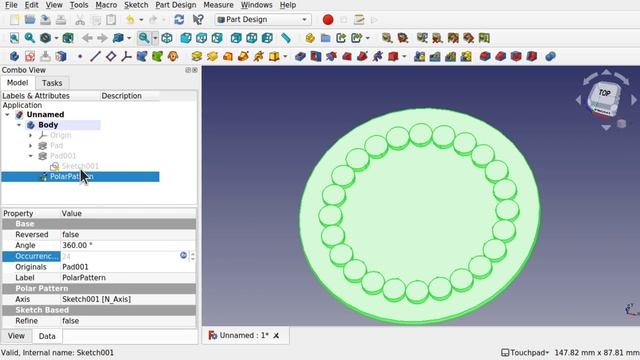Click navigation cube TOP face

pyautogui.click(x=604, y=93)
